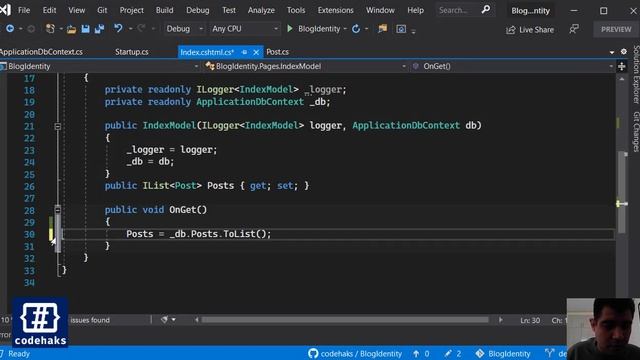Open the Tools menu
Screen dimensions: 640x360
tap(296, 10)
